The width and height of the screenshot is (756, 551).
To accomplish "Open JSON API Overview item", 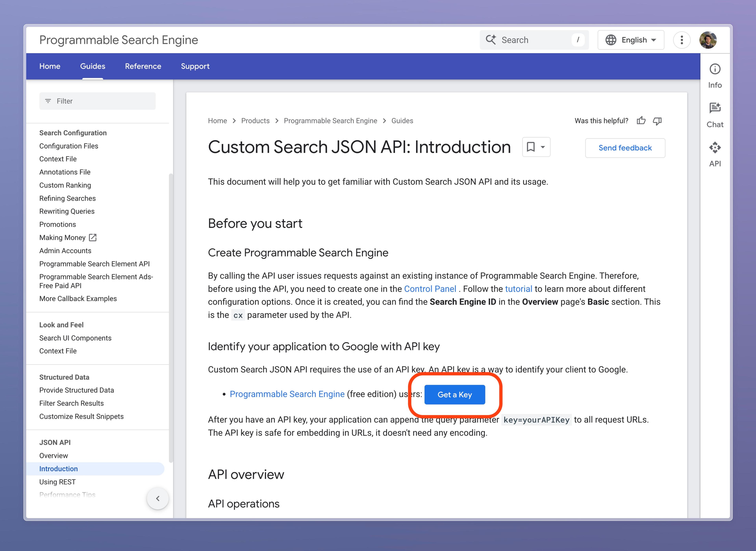I will 53,456.
